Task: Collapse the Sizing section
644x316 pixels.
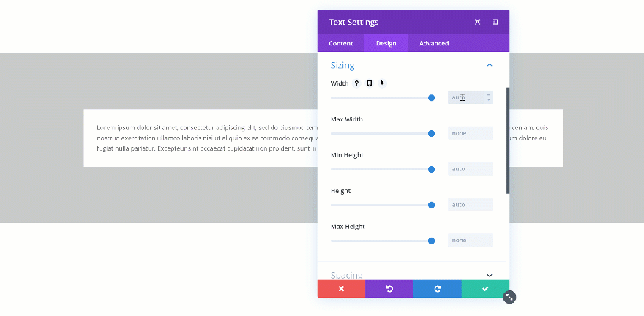Action: pos(490,65)
